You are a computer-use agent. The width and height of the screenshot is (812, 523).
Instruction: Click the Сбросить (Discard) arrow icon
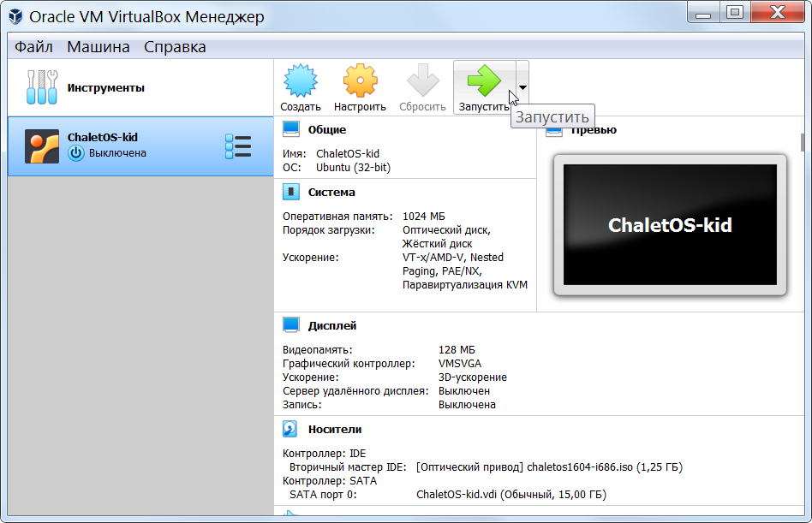(422, 81)
